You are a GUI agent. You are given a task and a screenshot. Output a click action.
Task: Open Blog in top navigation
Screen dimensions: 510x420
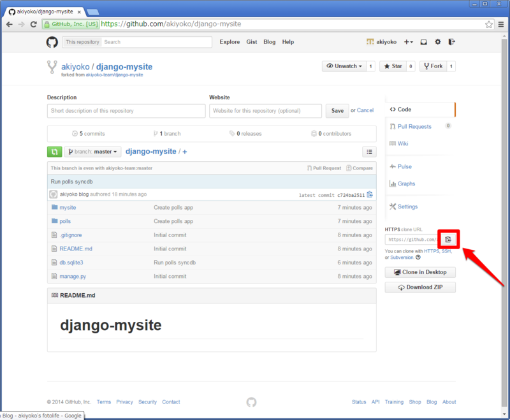[269, 42]
